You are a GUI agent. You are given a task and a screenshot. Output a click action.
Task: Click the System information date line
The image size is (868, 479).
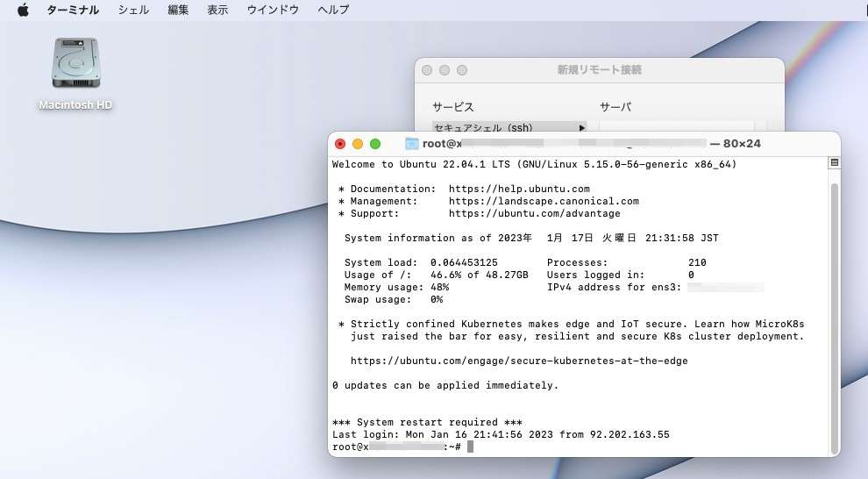pos(531,238)
